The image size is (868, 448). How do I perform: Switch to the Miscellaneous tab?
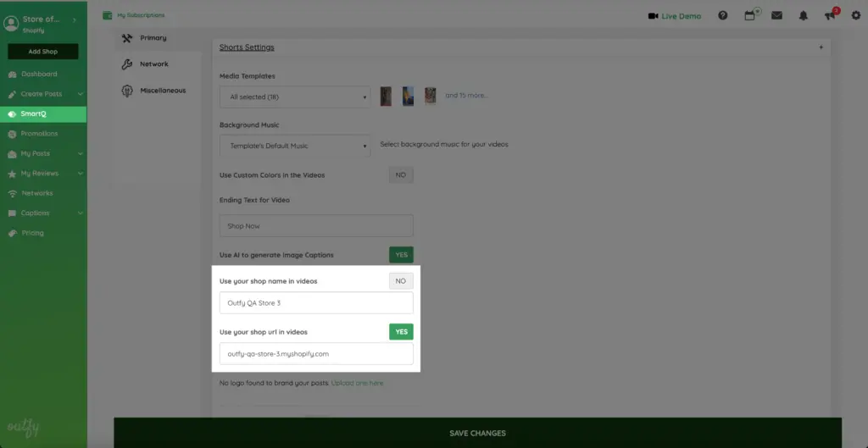point(162,91)
